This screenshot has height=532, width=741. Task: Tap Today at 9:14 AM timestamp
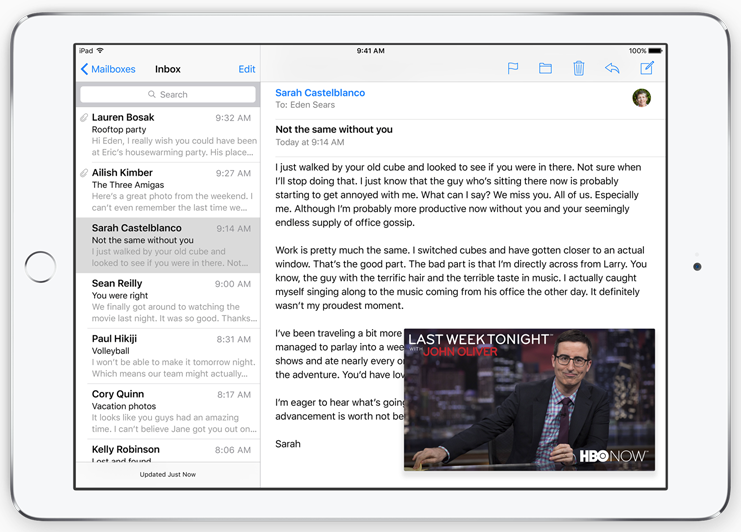[x=310, y=142]
